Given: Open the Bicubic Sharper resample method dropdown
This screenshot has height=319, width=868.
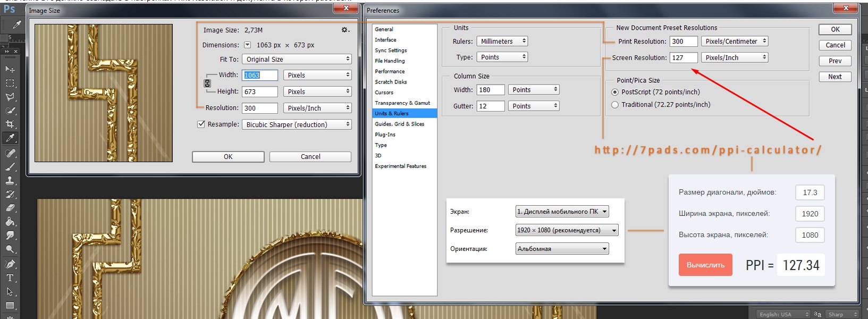Looking at the screenshot, I should (x=297, y=124).
